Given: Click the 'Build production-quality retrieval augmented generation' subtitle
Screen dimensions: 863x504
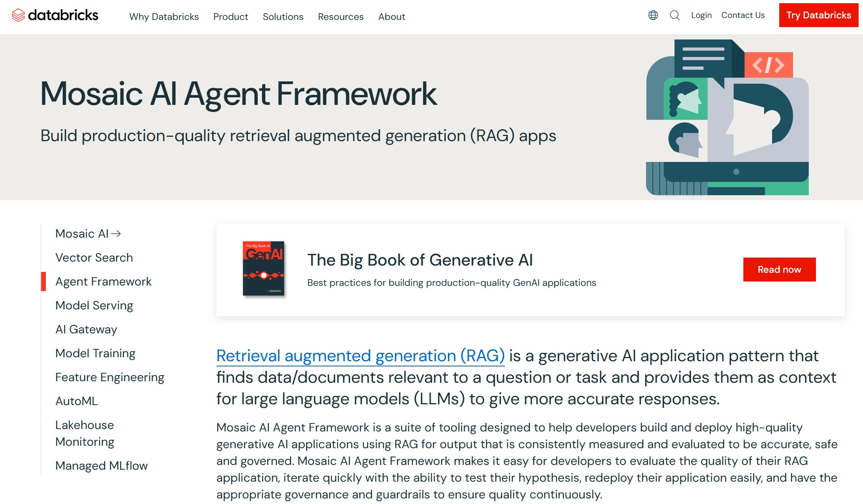Looking at the screenshot, I should point(298,136).
